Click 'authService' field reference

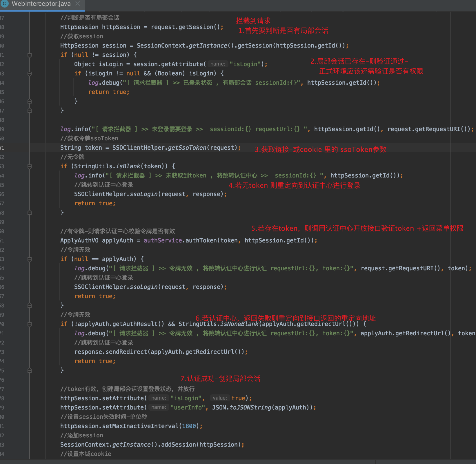click(x=163, y=240)
